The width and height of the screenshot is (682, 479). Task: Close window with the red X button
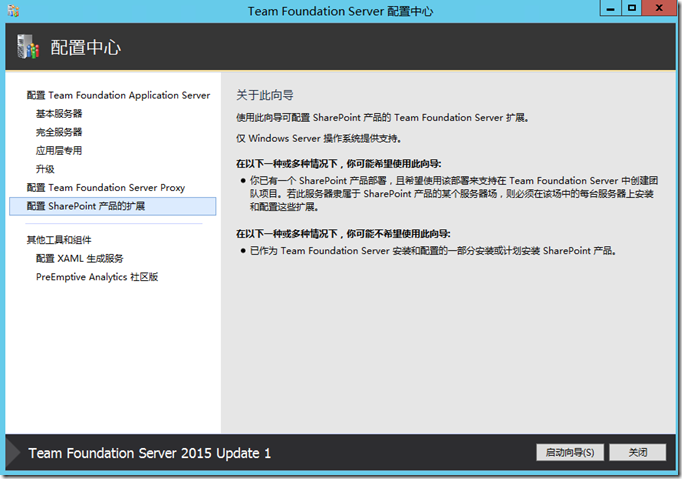click(x=659, y=8)
